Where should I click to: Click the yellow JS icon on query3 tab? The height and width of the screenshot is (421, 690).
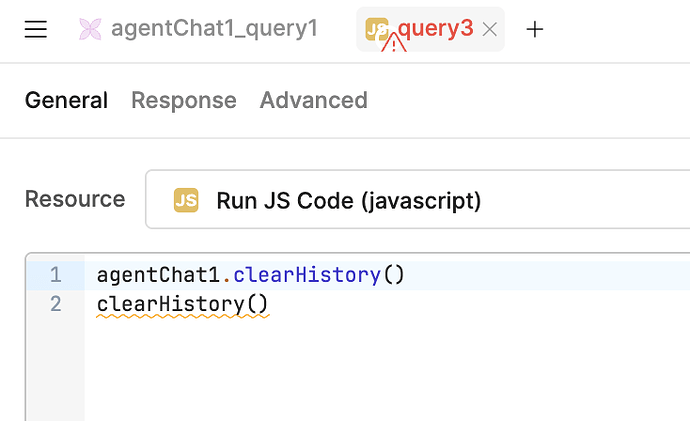point(376,29)
